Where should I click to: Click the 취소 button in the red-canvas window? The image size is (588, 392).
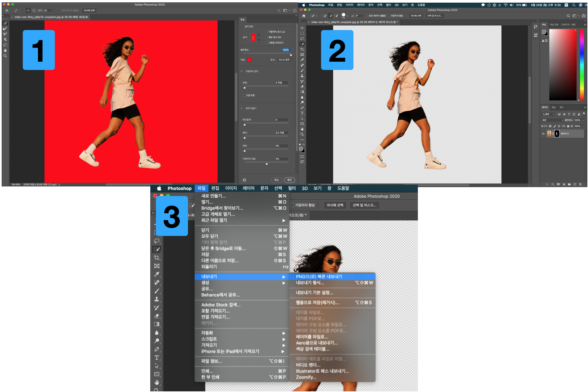pyautogui.click(x=276, y=180)
